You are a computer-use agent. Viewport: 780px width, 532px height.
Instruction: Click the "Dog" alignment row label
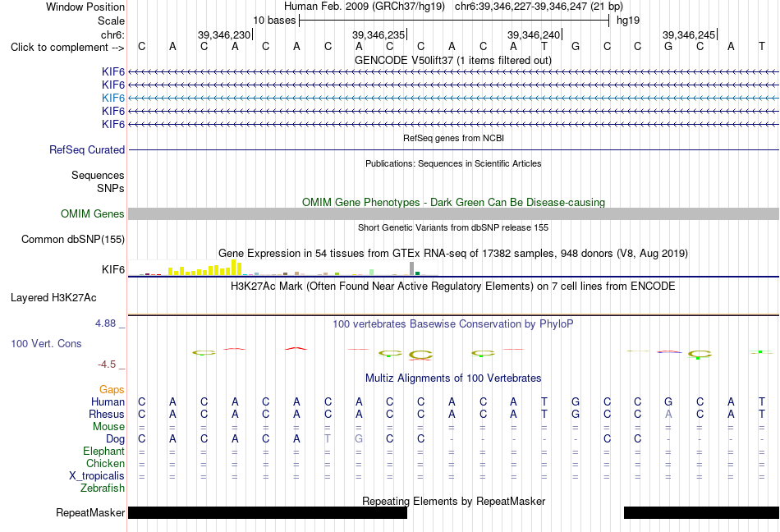coord(115,438)
